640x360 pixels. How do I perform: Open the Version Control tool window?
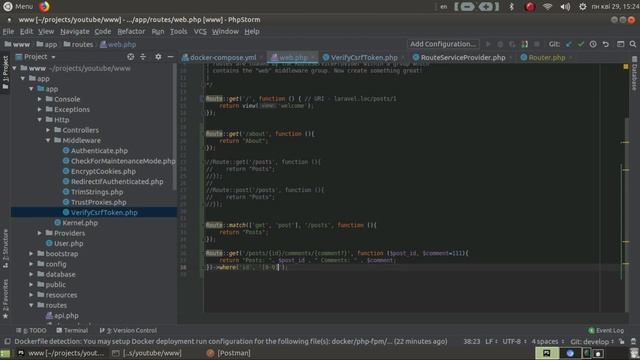pos(128,330)
